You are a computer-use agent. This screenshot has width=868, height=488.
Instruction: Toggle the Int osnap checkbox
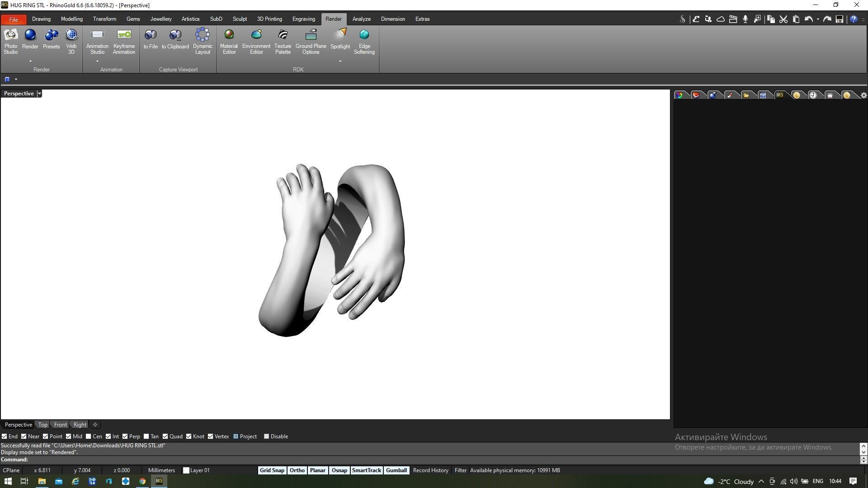click(108, 436)
